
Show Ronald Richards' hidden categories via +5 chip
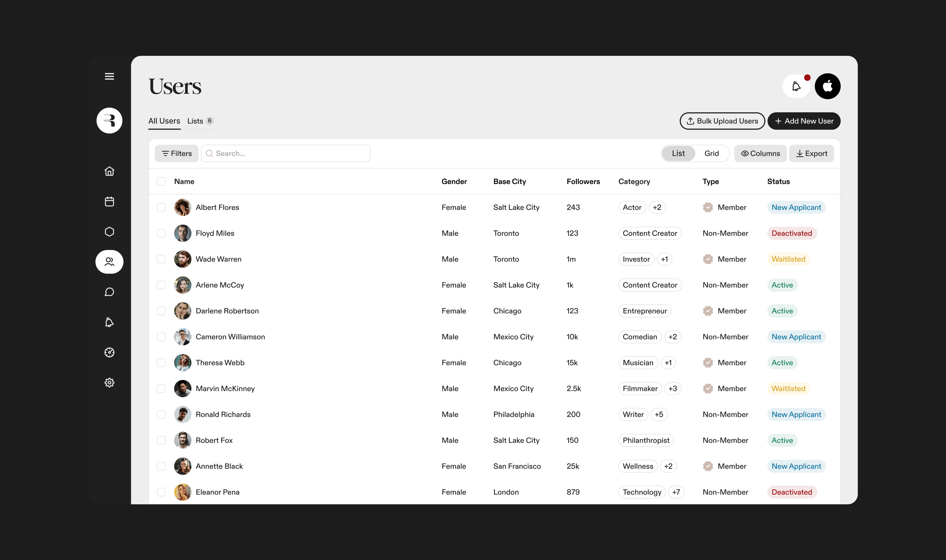coord(659,414)
